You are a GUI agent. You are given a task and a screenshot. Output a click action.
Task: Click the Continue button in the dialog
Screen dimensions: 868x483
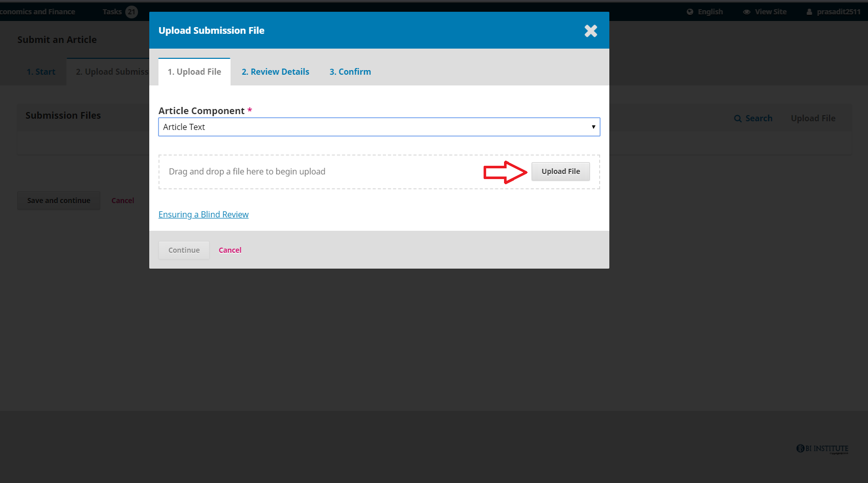(x=184, y=250)
